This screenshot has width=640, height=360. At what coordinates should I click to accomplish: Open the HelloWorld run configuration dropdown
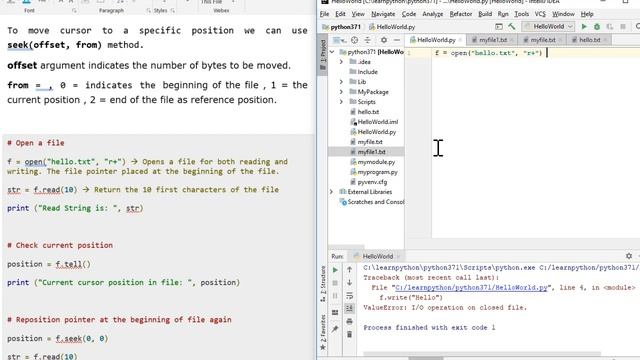pos(549,27)
